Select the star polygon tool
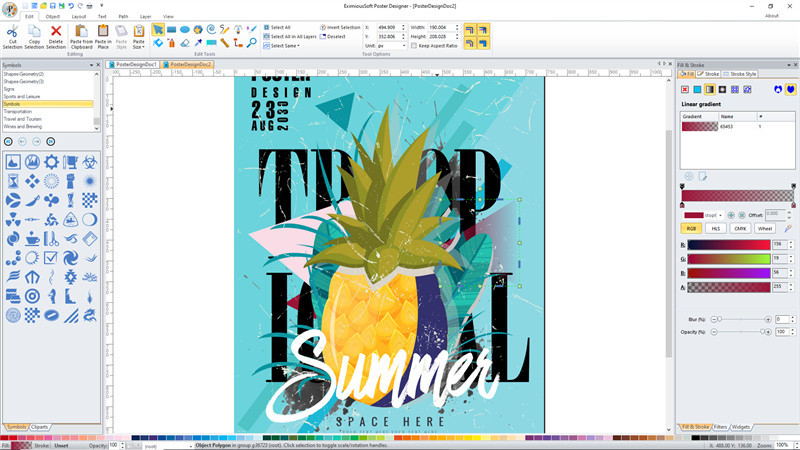Image resolution: width=800 pixels, height=450 pixels. [x=198, y=30]
